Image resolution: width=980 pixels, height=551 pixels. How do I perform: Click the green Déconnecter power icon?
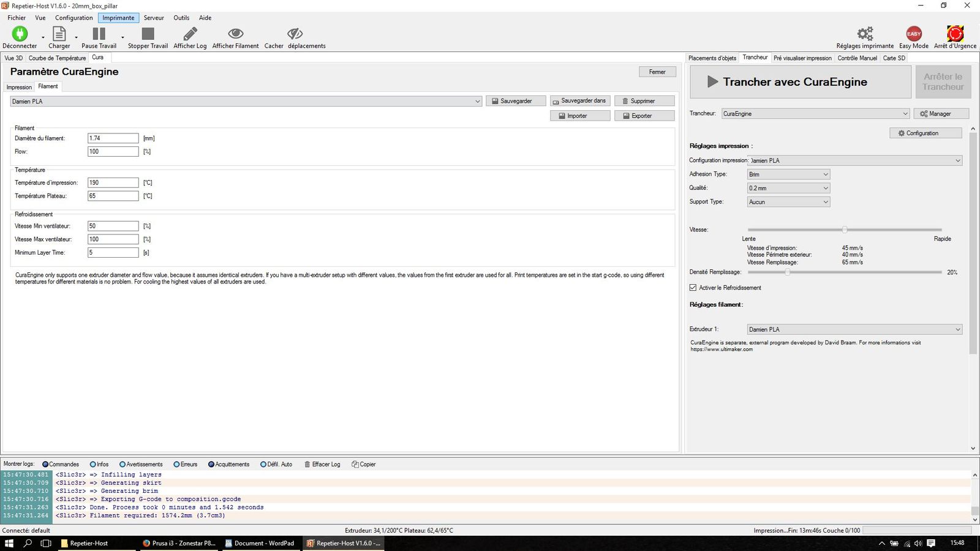(20, 34)
